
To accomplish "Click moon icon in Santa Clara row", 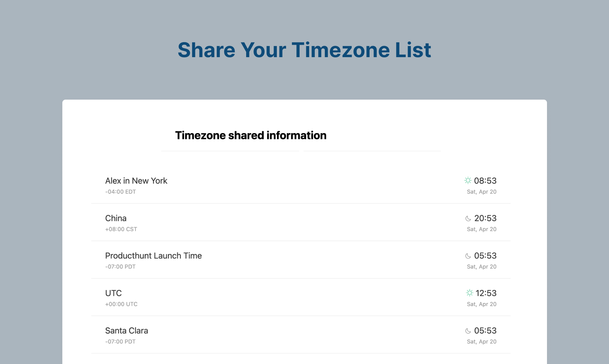I will [468, 331].
